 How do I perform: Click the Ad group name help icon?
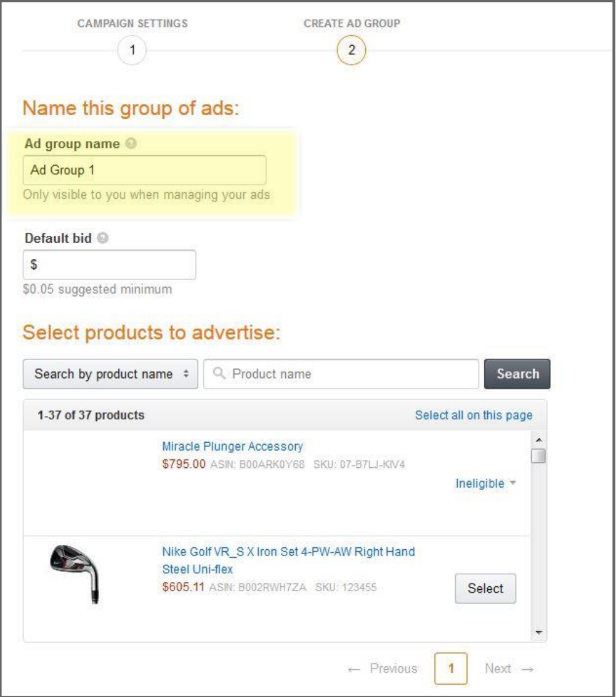point(131,143)
